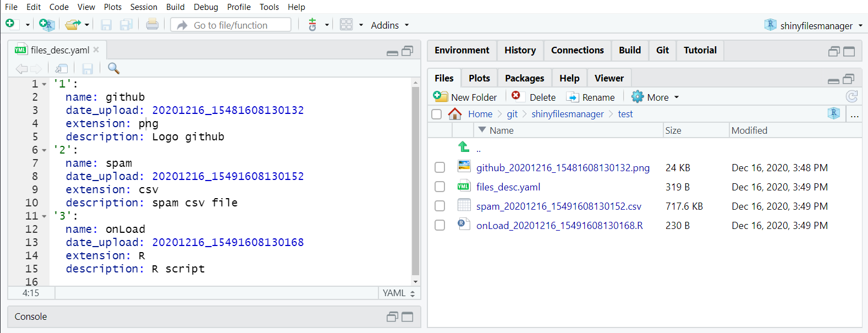868x333 pixels.
Task: Click the Find/Replace magnifier icon in editor
Action: (114, 68)
